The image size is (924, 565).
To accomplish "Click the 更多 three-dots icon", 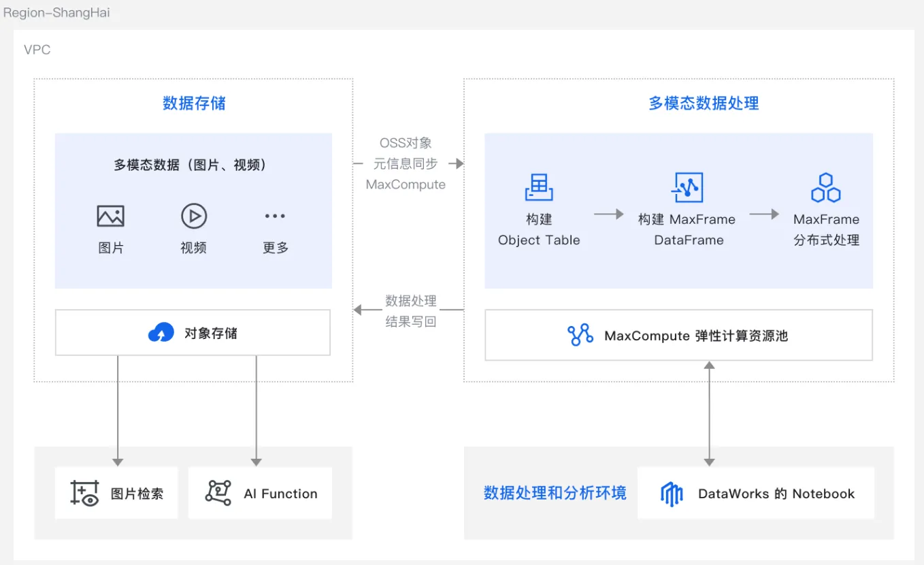I will click(x=275, y=216).
